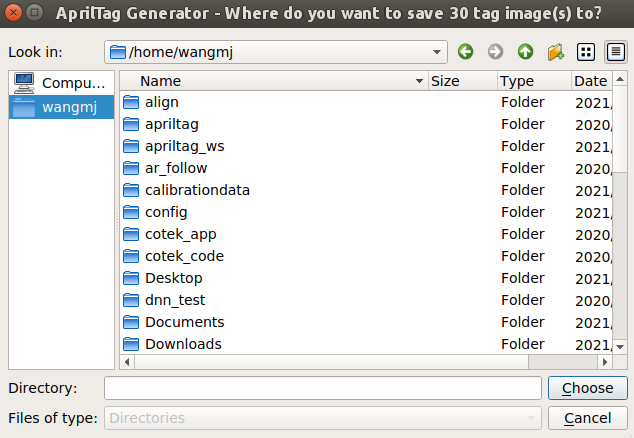This screenshot has width=634, height=438.
Task: Click date cell of Desktop row
Action: 593,279
